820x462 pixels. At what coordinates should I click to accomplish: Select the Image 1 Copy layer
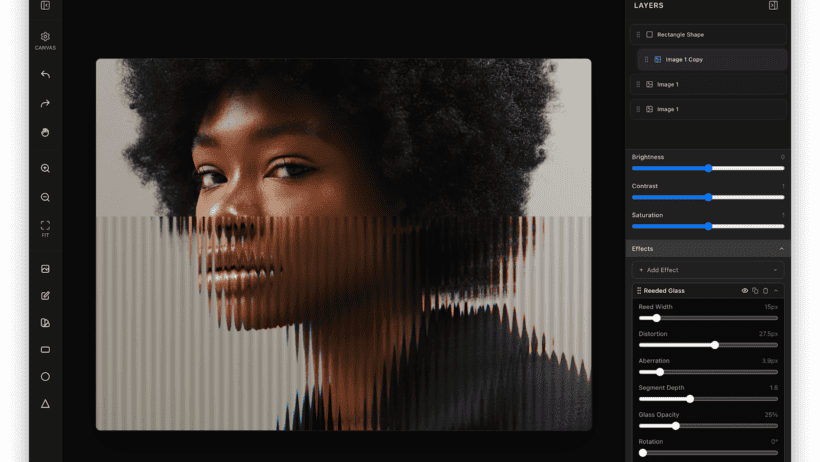pos(712,60)
